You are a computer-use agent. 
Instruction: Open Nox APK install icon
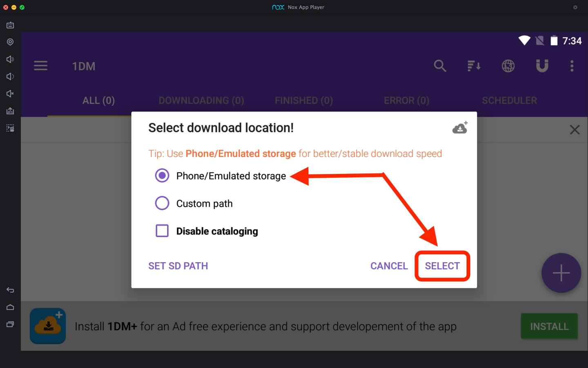(x=10, y=111)
